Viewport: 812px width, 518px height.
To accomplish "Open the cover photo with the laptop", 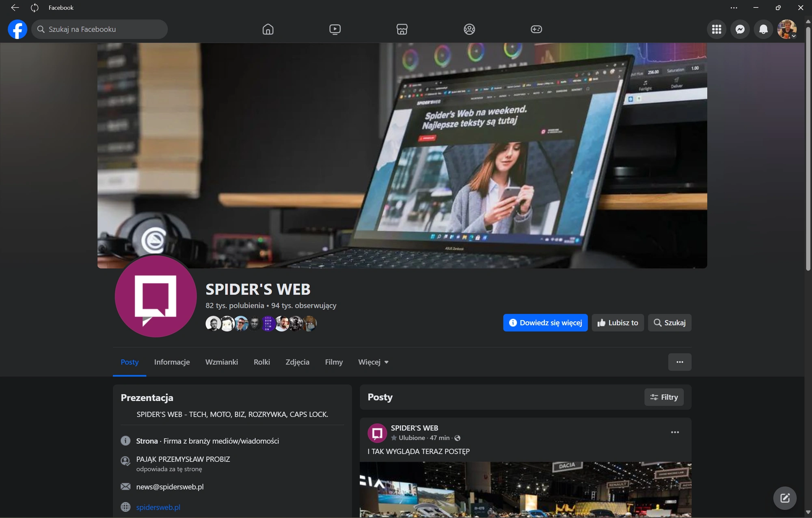I will [x=402, y=156].
